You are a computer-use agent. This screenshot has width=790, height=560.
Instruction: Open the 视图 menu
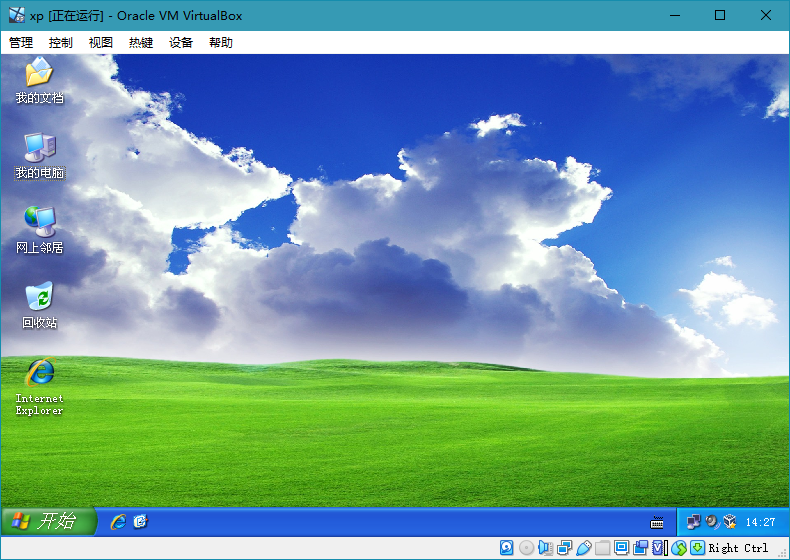pyautogui.click(x=101, y=43)
